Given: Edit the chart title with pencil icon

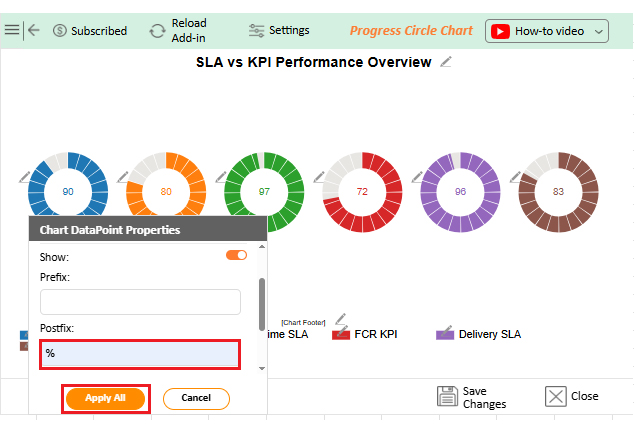Looking at the screenshot, I should coord(446,63).
